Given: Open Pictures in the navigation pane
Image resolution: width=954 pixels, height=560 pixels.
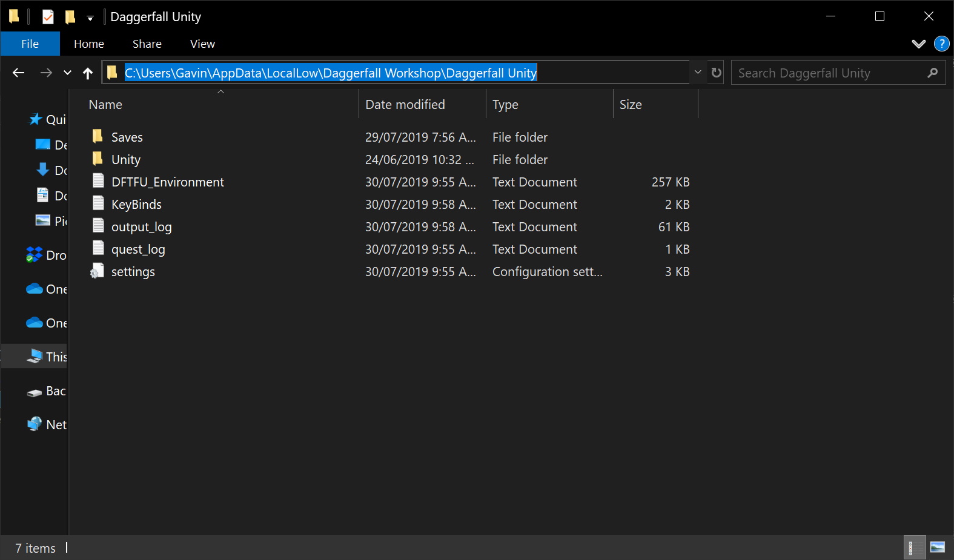Looking at the screenshot, I should click(51, 221).
